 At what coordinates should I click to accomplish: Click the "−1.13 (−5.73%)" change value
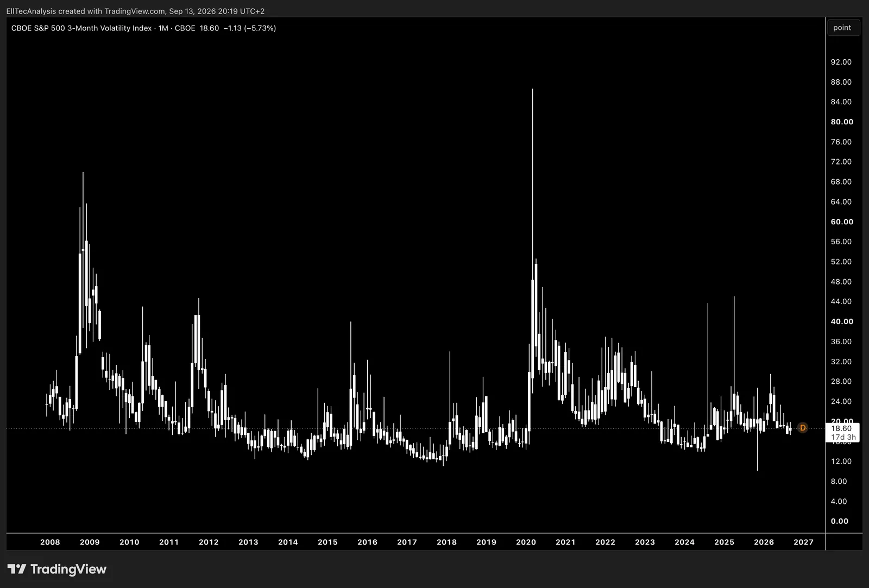pyautogui.click(x=250, y=28)
